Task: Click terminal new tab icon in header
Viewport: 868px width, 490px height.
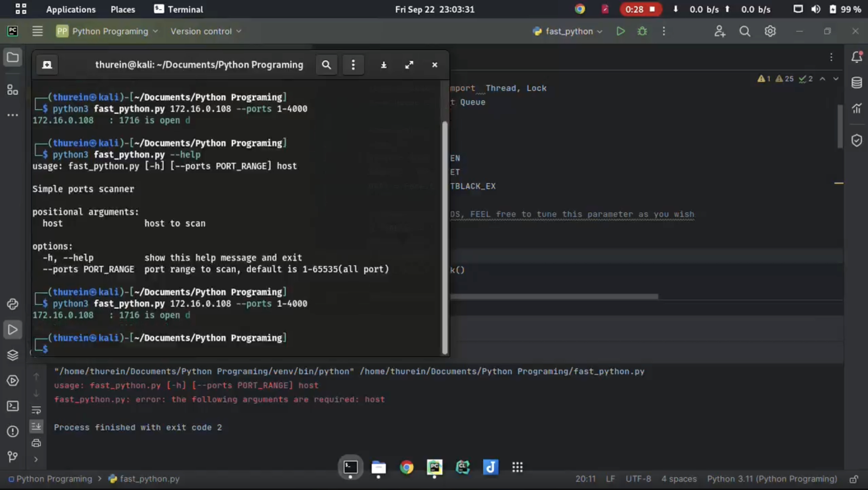Action: 47,65
